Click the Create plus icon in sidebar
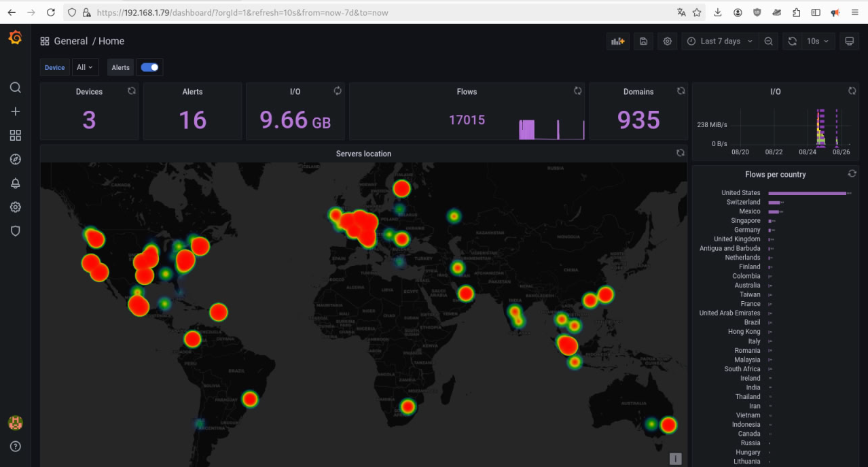The width and height of the screenshot is (868, 467). point(15,111)
